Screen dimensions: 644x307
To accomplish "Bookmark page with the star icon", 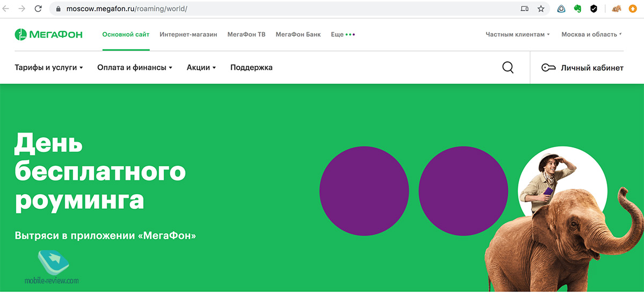I will 541,9.
